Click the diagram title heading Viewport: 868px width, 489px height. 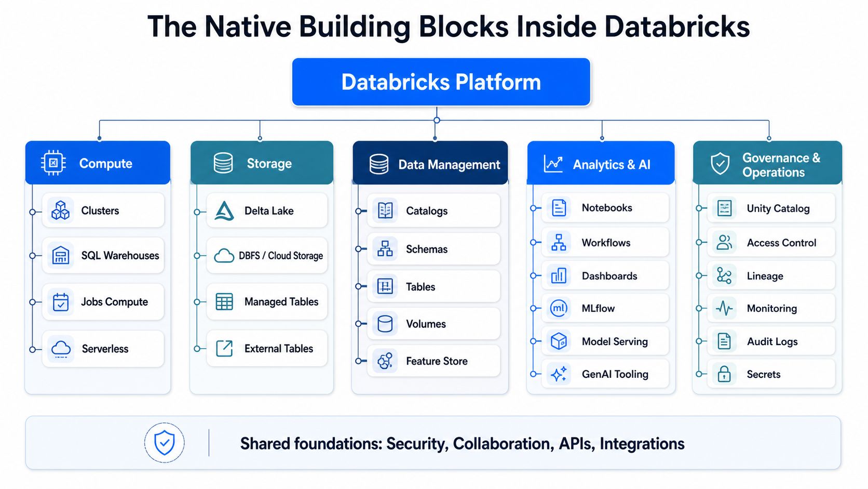[x=449, y=26]
